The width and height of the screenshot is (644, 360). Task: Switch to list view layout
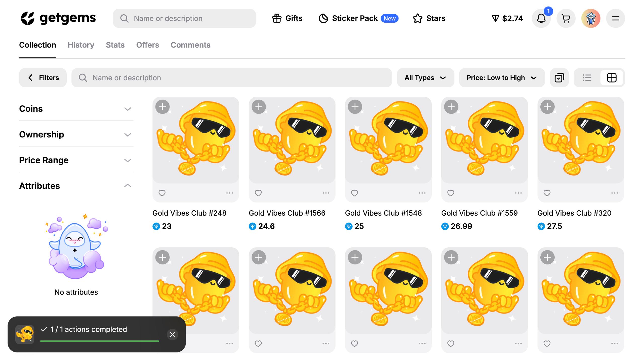[587, 78]
